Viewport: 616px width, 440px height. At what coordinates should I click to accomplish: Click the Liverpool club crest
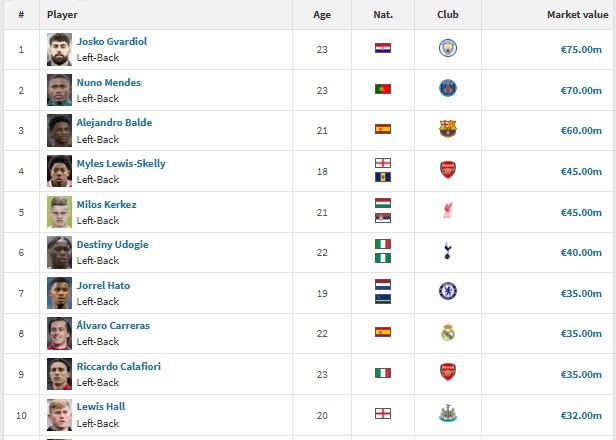(447, 211)
